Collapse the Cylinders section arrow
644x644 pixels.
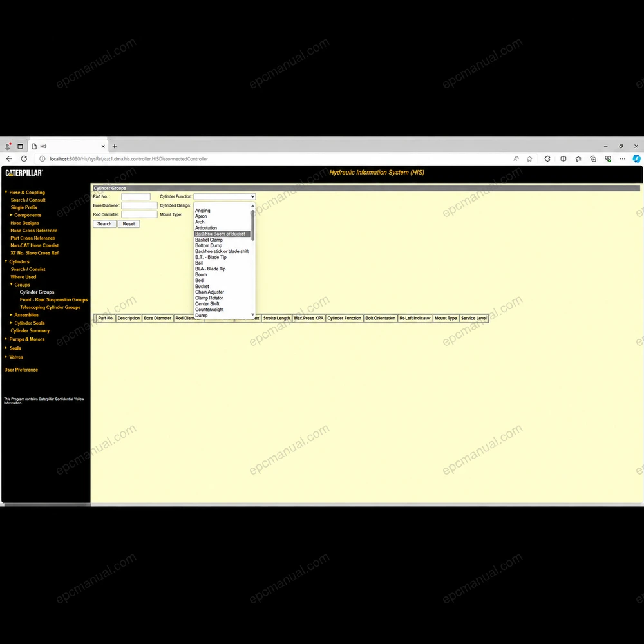click(x=6, y=261)
